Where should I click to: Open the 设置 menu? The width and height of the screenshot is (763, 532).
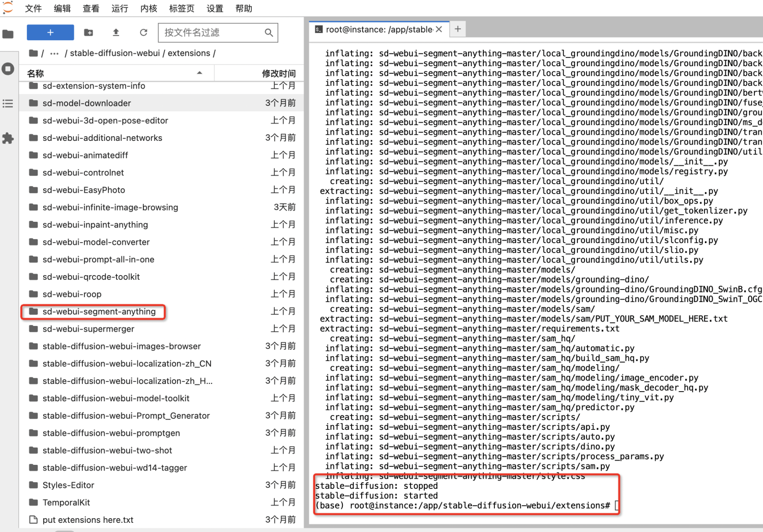[215, 8]
